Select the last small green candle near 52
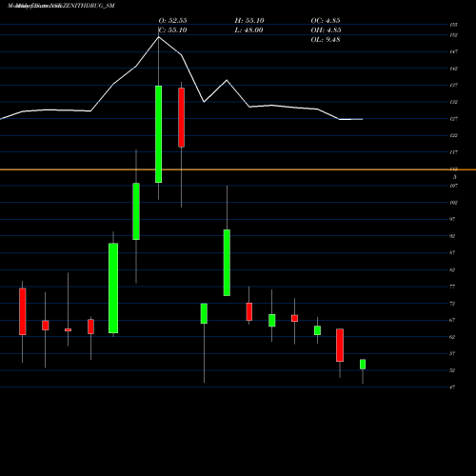 pyautogui.click(x=363, y=365)
